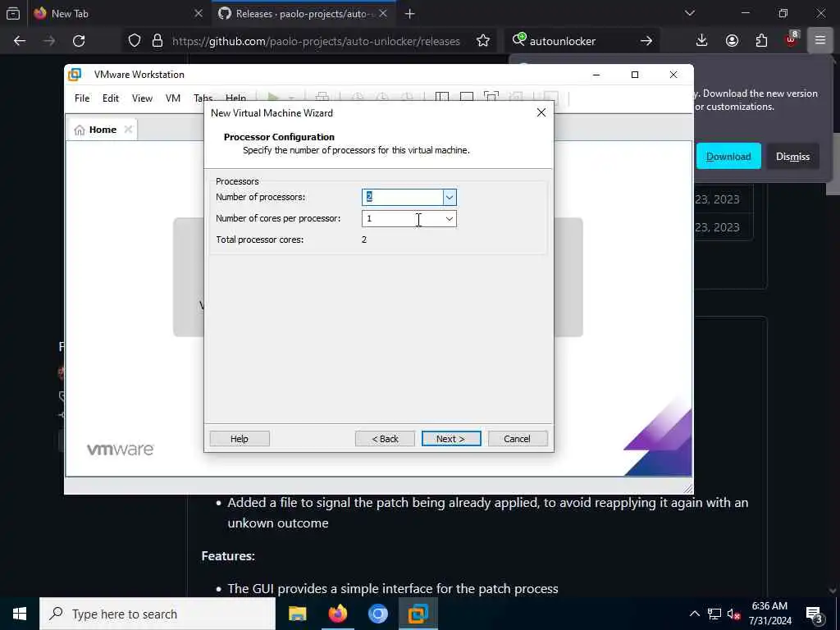Show hidden system tray icons chevron
The image size is (840, 630).
694,614
